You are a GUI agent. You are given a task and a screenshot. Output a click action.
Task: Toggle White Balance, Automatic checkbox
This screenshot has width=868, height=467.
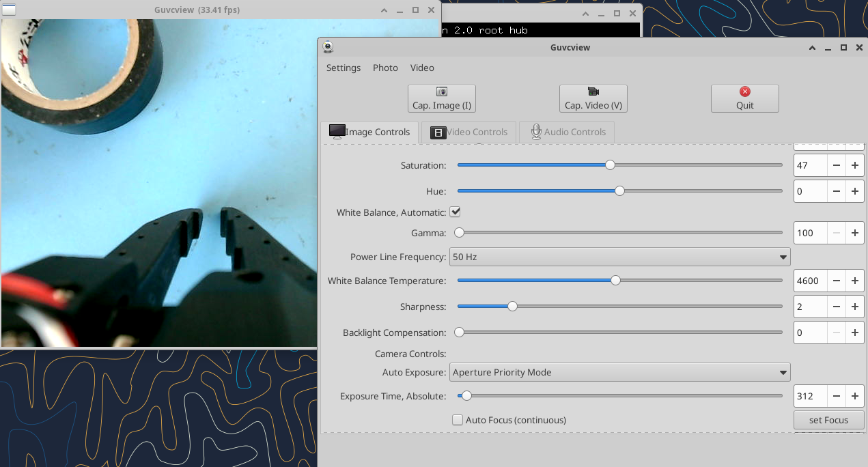[455, 212]
